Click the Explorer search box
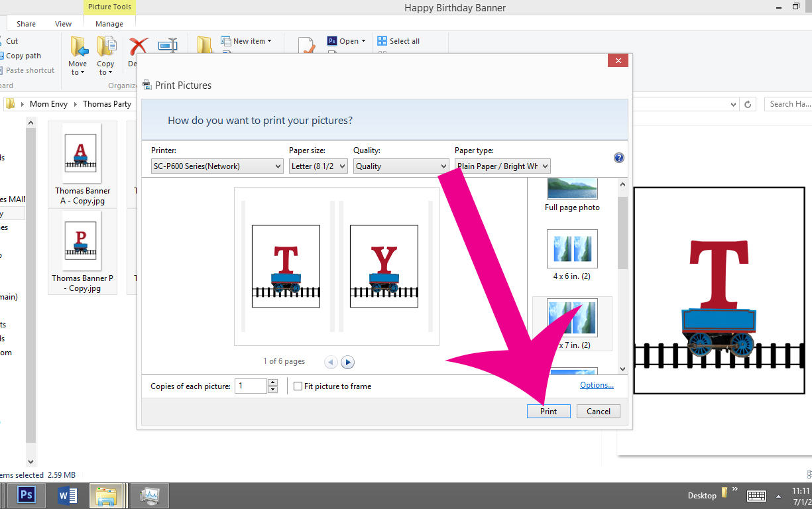 (788, 104)
